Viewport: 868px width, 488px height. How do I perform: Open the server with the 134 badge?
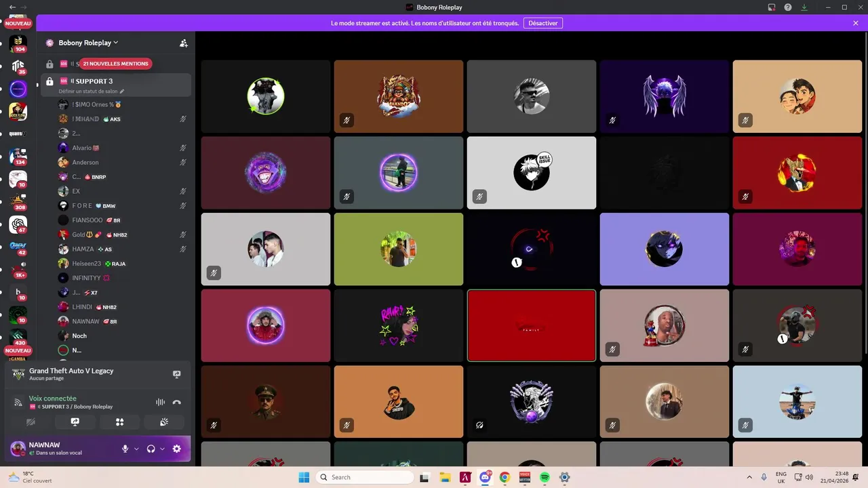18,157
